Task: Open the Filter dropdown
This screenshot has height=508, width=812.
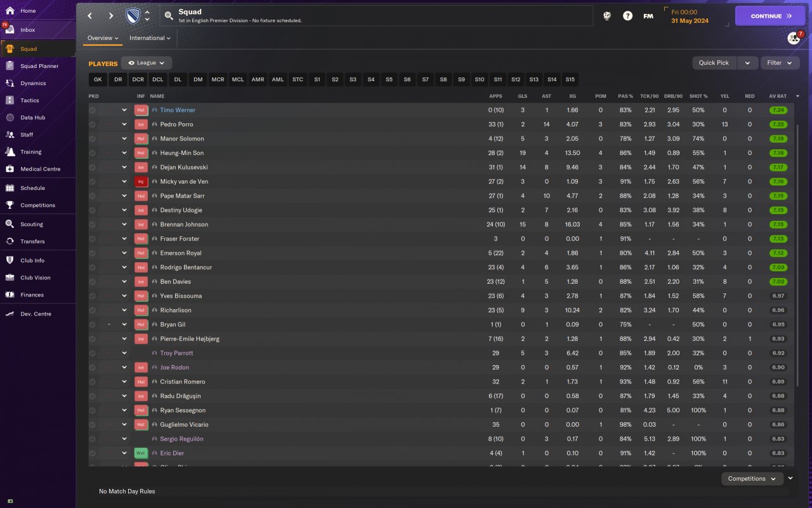Action: pos(780,63)
